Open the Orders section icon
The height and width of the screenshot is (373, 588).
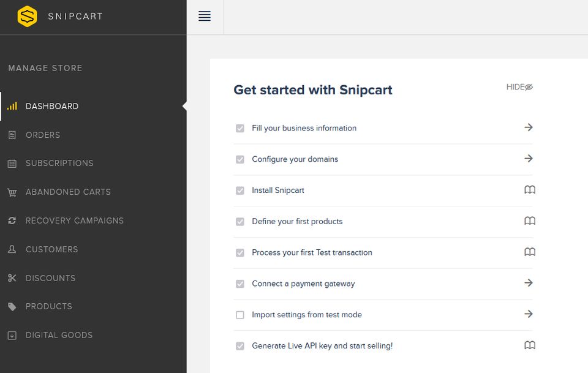12,135
